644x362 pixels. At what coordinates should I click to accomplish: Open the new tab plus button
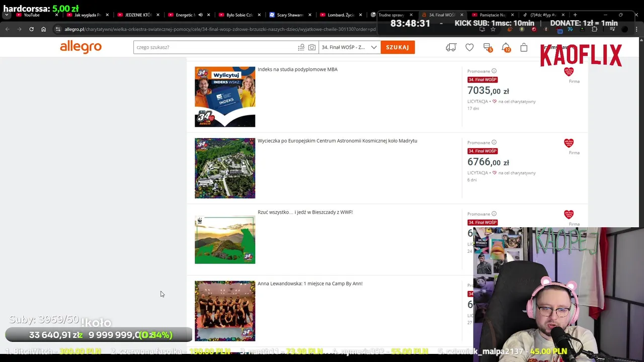click(x=575, y=15)
